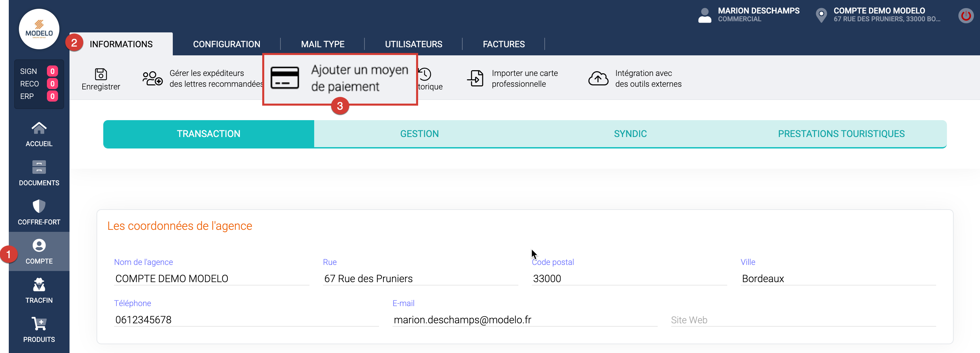
Task: Click the SIGN counter badge
Action: coord(52,71)
